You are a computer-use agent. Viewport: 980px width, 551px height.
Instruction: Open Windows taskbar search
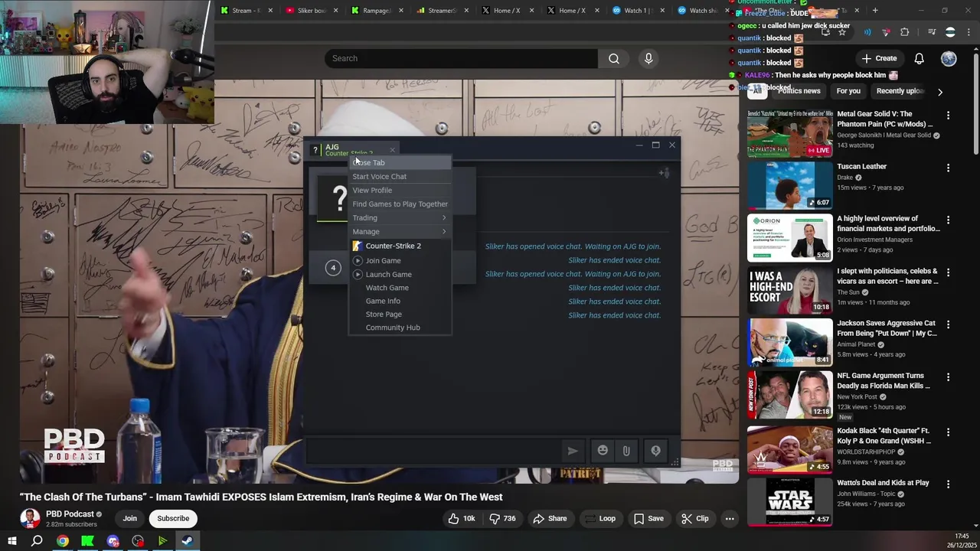click(x=37, y=541)
